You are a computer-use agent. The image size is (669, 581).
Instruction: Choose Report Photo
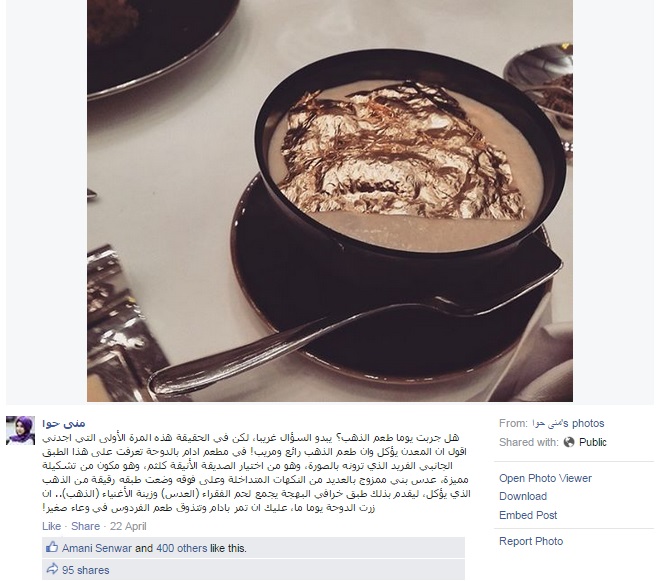[531, 541]
